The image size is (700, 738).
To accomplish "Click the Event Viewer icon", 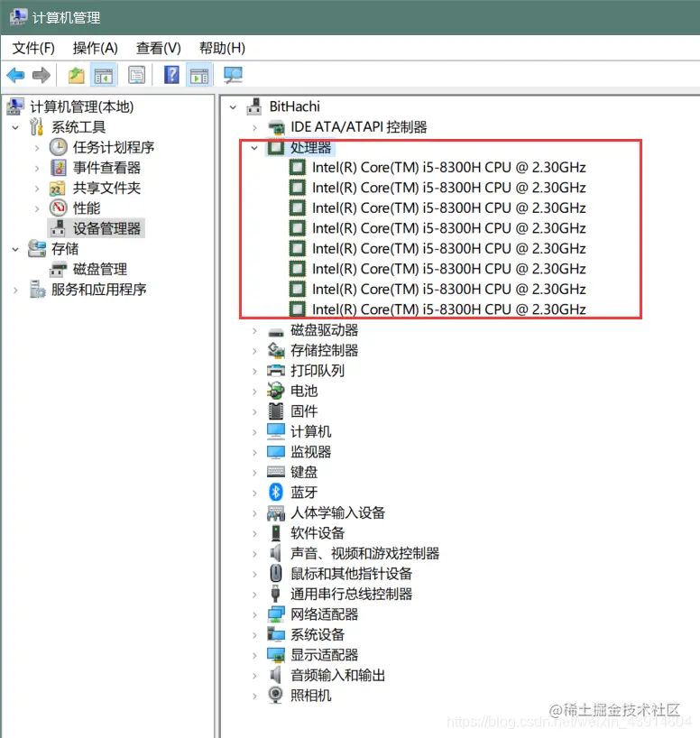I will point(59,168).
